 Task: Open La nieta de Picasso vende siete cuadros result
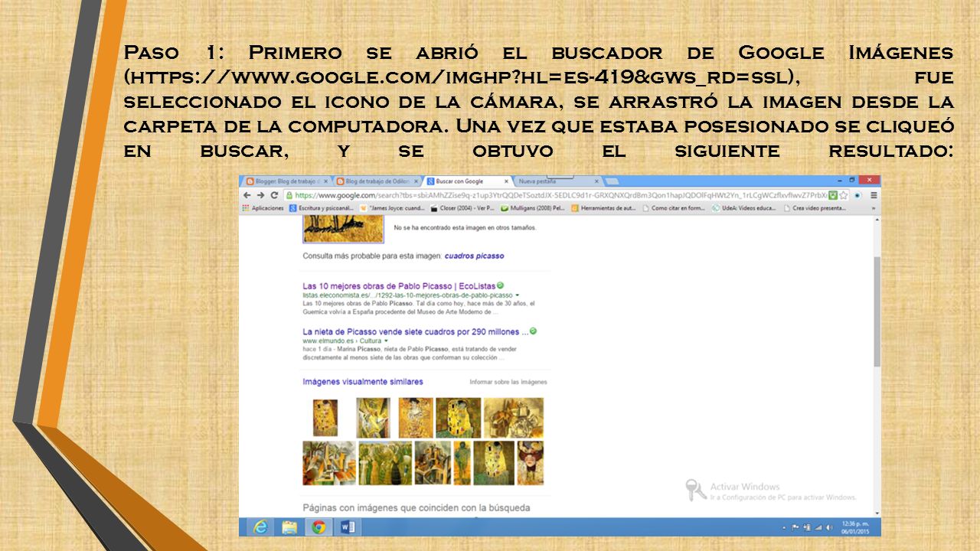pos(415,332)
